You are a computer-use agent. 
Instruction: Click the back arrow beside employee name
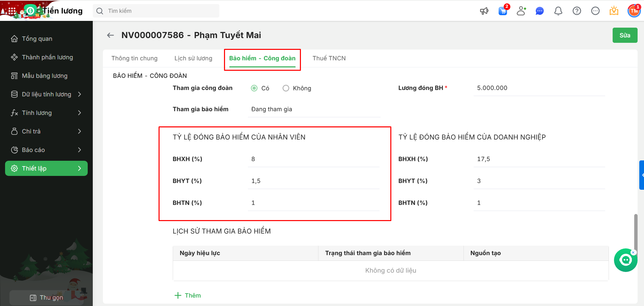click(x=110, y=35)
